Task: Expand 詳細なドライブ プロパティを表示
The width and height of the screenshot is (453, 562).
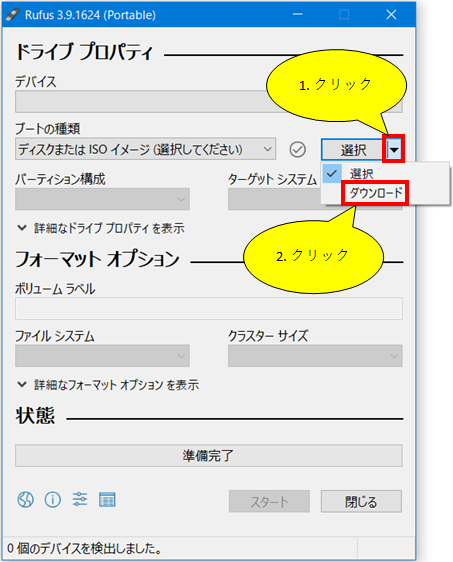Action: (x=101, y=228)
